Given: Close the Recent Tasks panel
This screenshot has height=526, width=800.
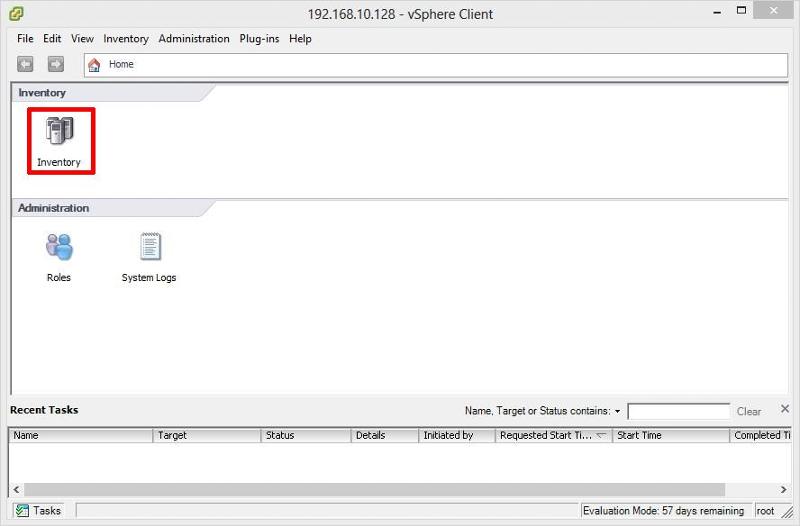Looking at the screenshot, I should 785,409.
